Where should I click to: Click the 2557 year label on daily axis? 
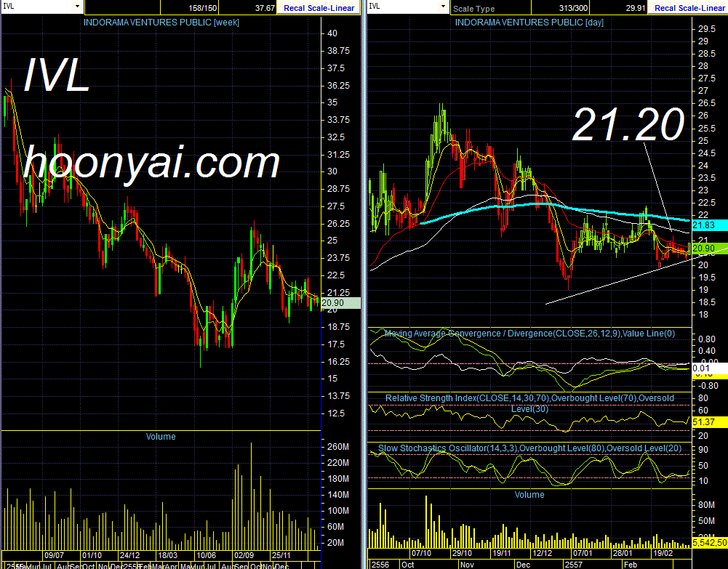(573, 565)
